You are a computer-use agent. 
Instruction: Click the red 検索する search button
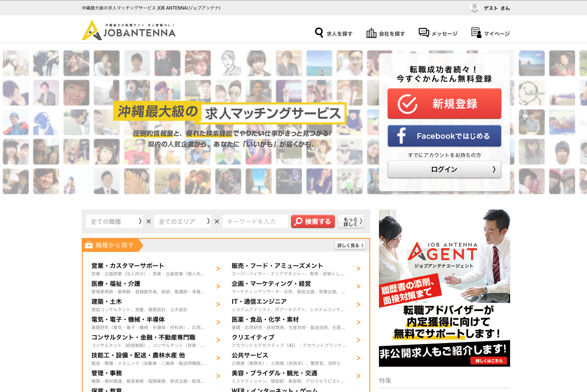click(313, 222)
